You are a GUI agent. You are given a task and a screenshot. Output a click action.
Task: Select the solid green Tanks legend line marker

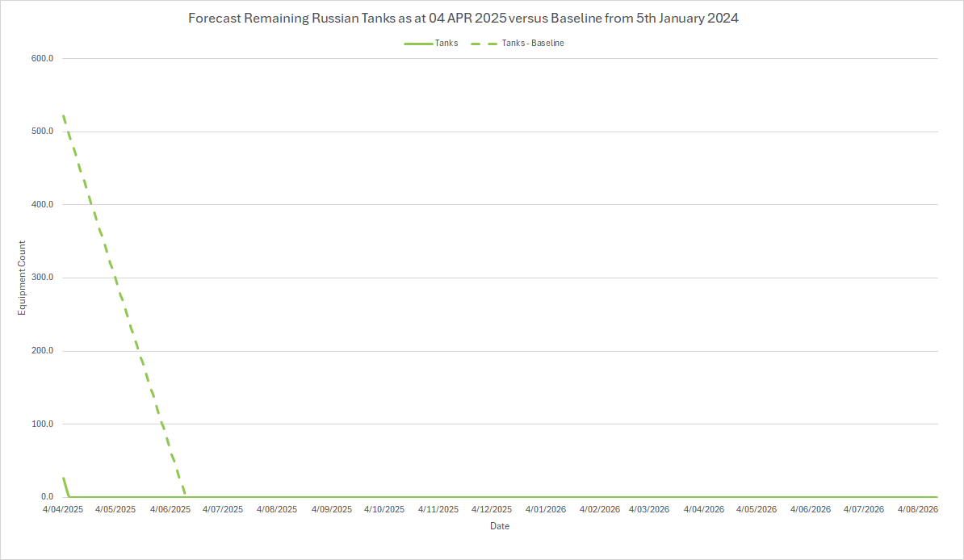[x=418, y=44]
